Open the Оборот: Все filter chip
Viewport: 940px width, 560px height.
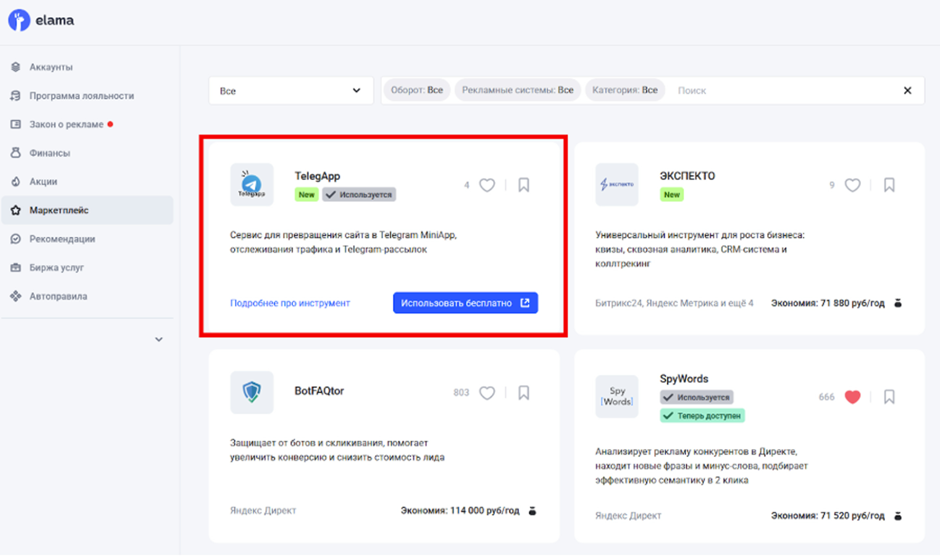(x=417, y=90)
